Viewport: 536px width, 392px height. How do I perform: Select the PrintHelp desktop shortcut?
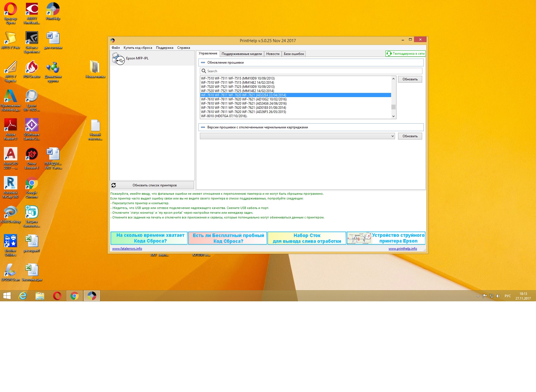click(53, 11)
